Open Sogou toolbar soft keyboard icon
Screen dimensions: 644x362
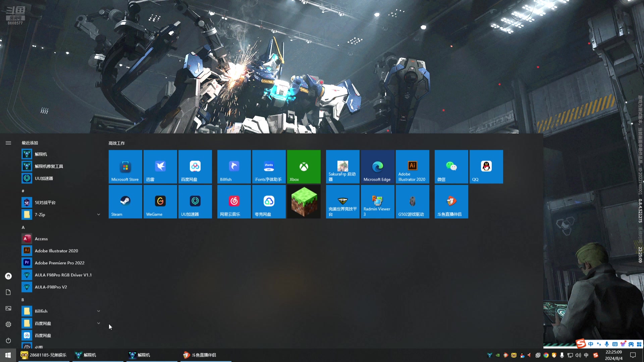615,344
